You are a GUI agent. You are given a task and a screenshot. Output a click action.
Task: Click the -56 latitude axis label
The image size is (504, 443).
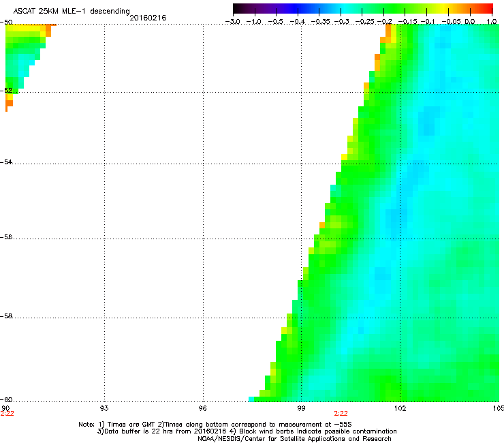[6, 236]
